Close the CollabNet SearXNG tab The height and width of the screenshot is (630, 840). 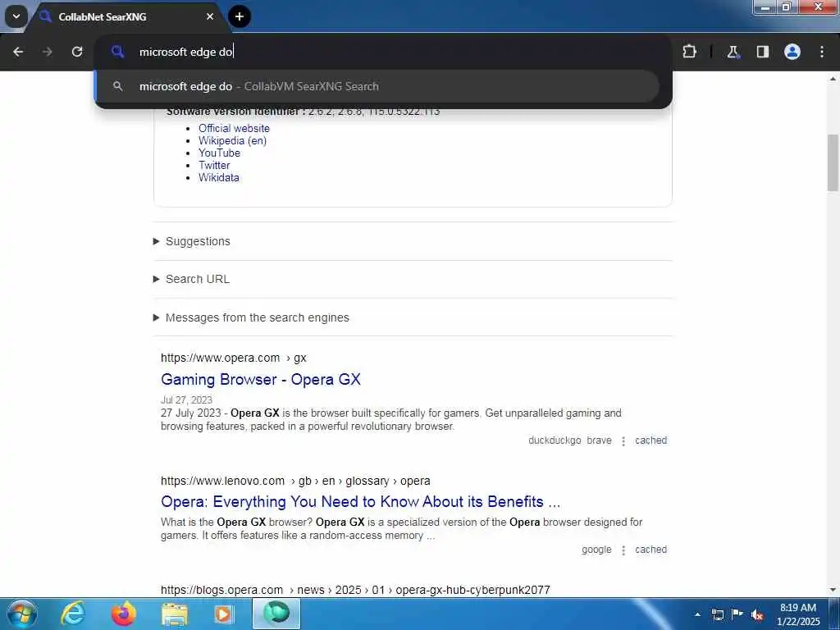click(210, 16)
